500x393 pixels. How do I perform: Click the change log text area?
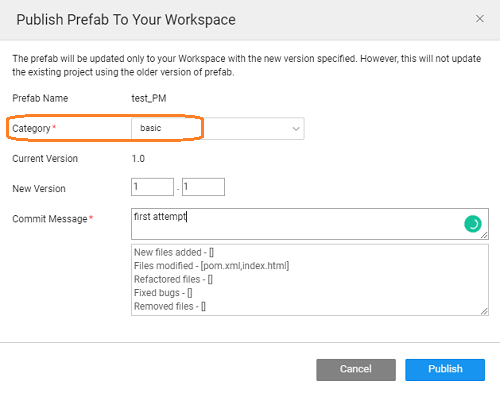point(310,280)
